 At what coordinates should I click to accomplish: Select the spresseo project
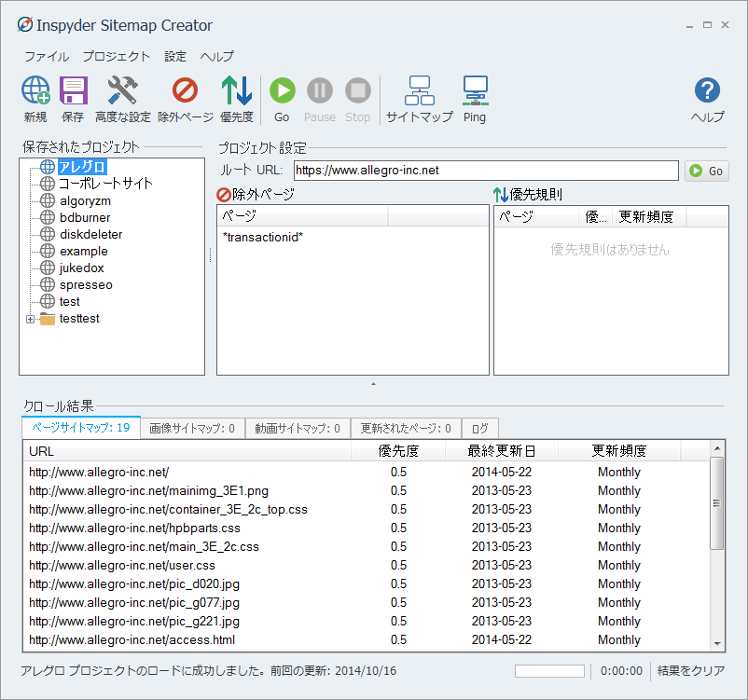[87, 284]
